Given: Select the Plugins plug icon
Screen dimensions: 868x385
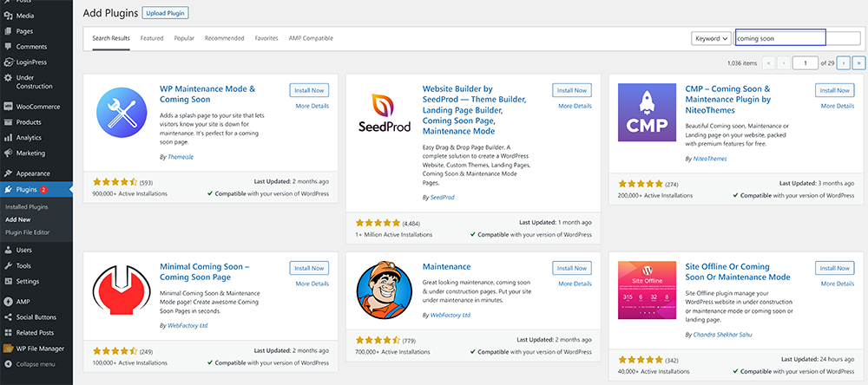Looking at the screenshot, I should click(8, 189).
